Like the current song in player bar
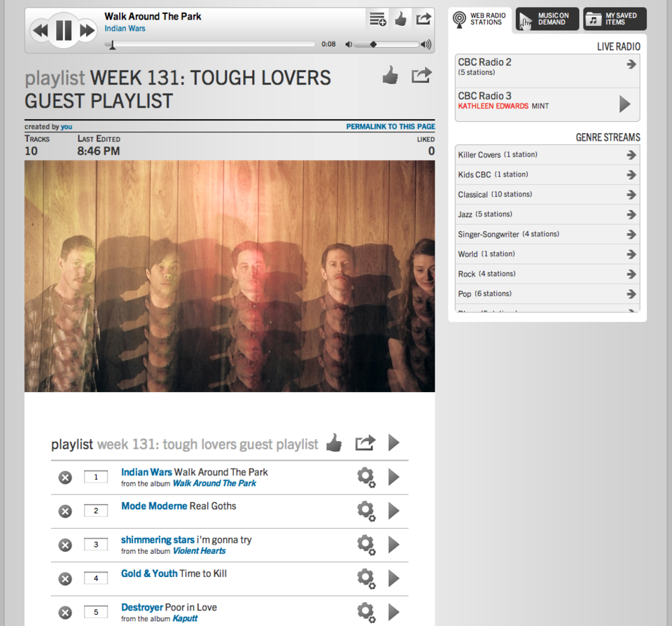672x626 pixels. tap(400, 19)
